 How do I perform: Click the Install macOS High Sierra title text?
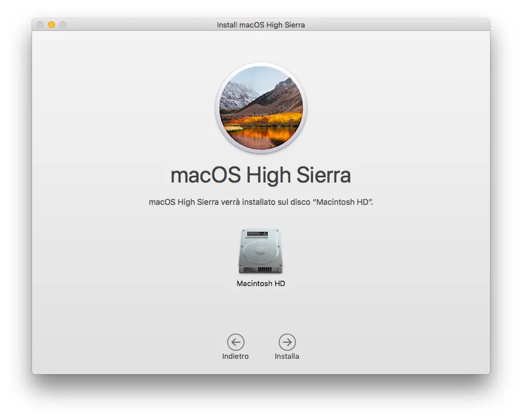tap(261, 25)
